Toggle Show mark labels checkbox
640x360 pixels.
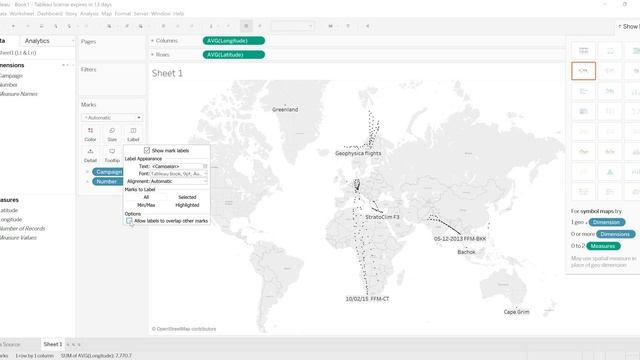coord(147,151)
